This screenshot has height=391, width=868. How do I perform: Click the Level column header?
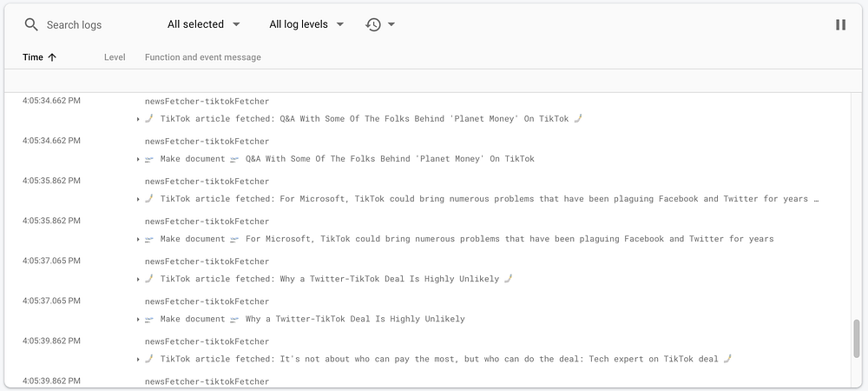click(x=115, y=57)
